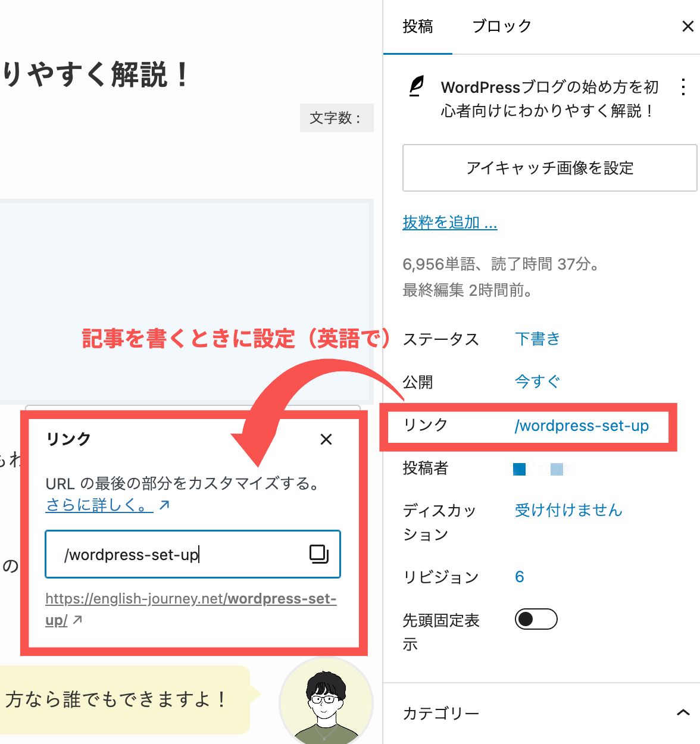Click the さらに詳しく link

108,505
